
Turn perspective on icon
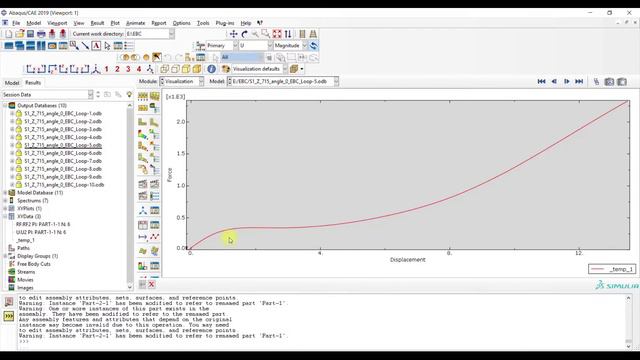(x=313, y=34)
